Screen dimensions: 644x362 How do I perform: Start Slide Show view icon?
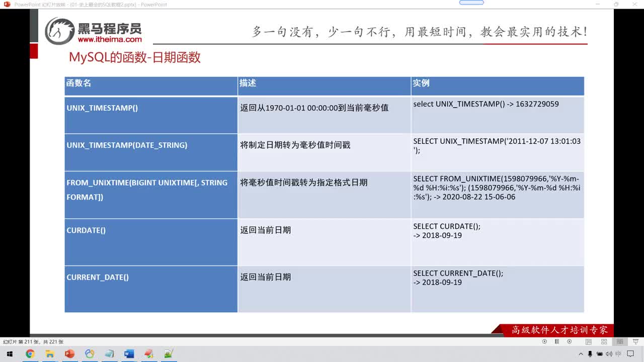pyautogui.click(x=635, y=341)
